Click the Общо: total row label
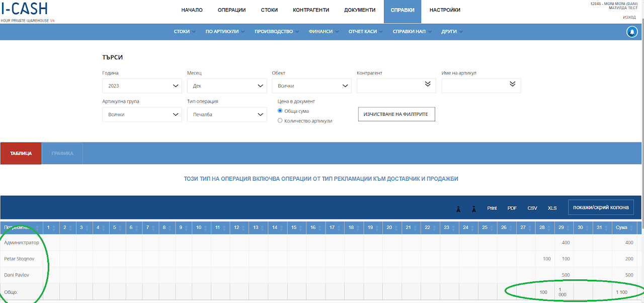 click(x=12, y=292)
